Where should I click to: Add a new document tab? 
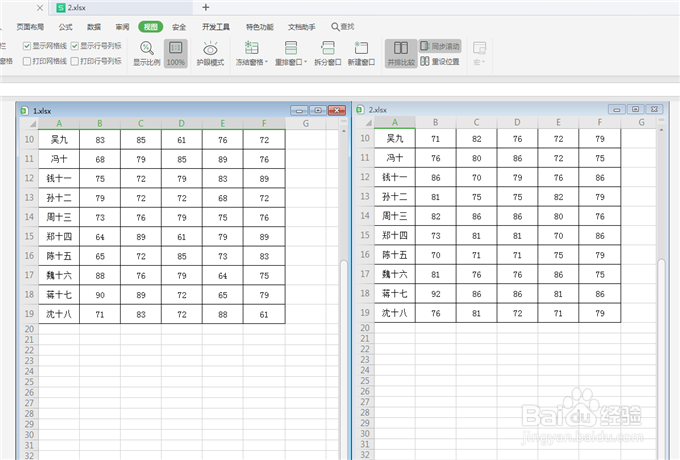206,7
